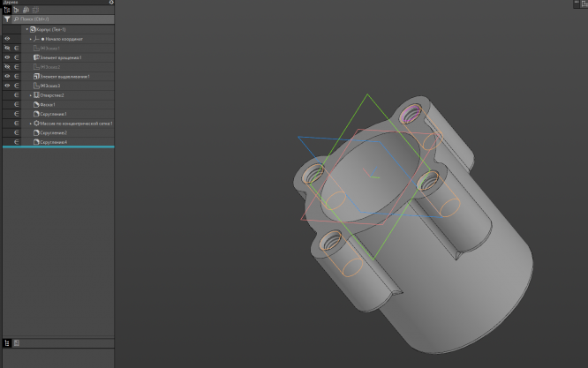Click the third icon in tree toolbar
Image resolution: width=588 pixels, height=368 pixels.
26,10
